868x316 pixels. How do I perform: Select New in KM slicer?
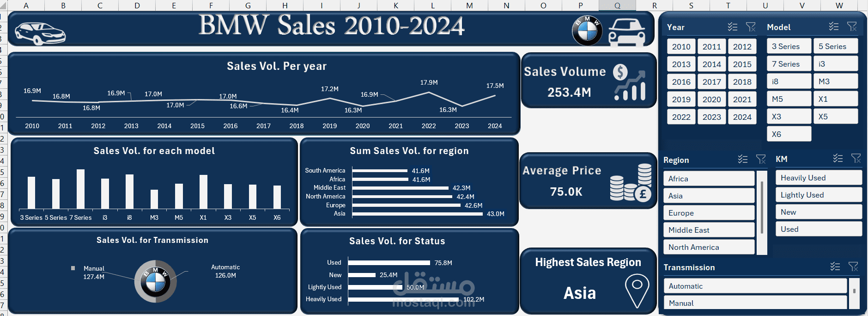pyautogui.click(x=819, y=212)
